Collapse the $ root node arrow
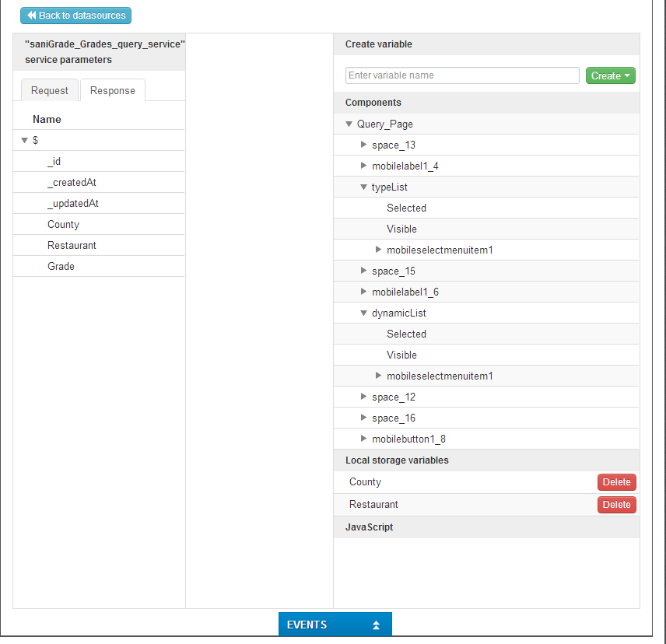Viewport: 666px width, 644px height. (25, 141)
